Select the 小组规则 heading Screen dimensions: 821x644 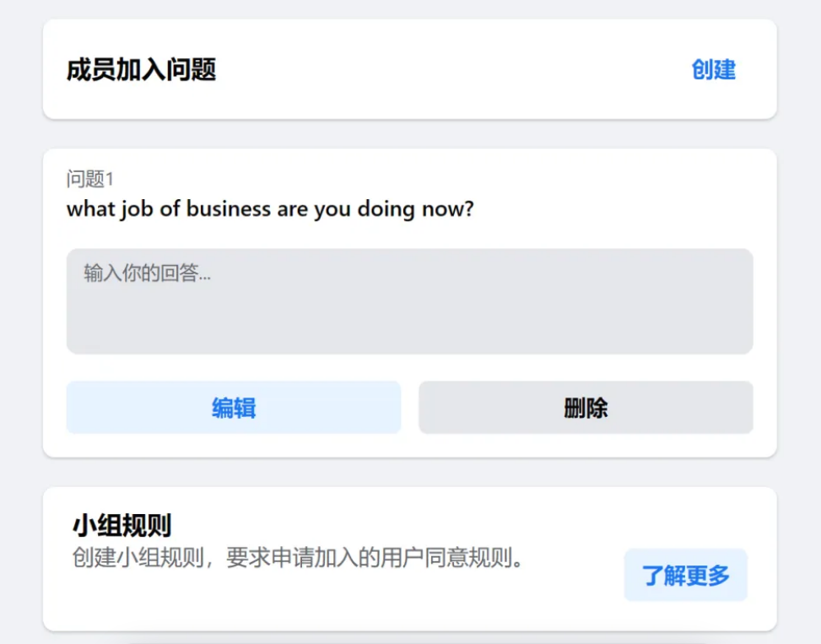tap(122, 526)
